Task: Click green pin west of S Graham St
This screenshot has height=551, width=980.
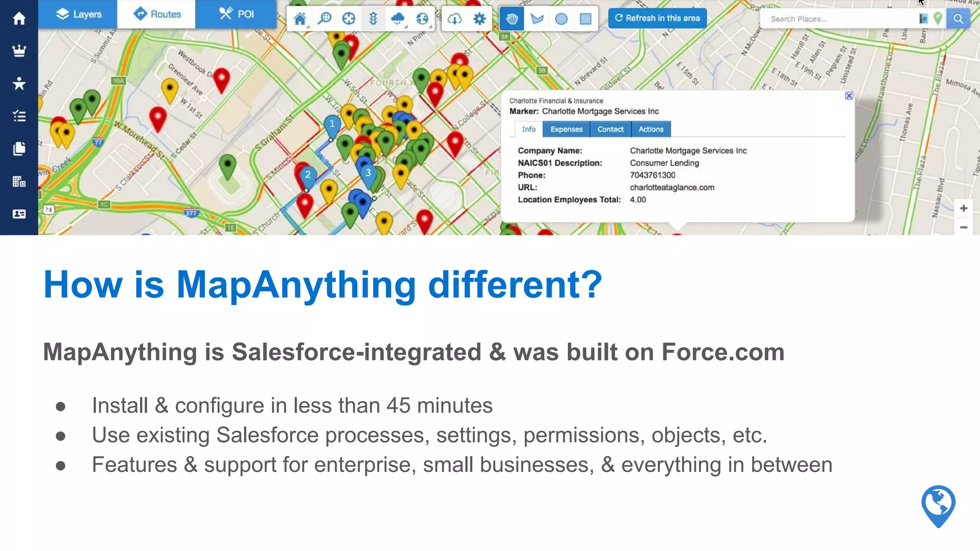Action: 227,166
